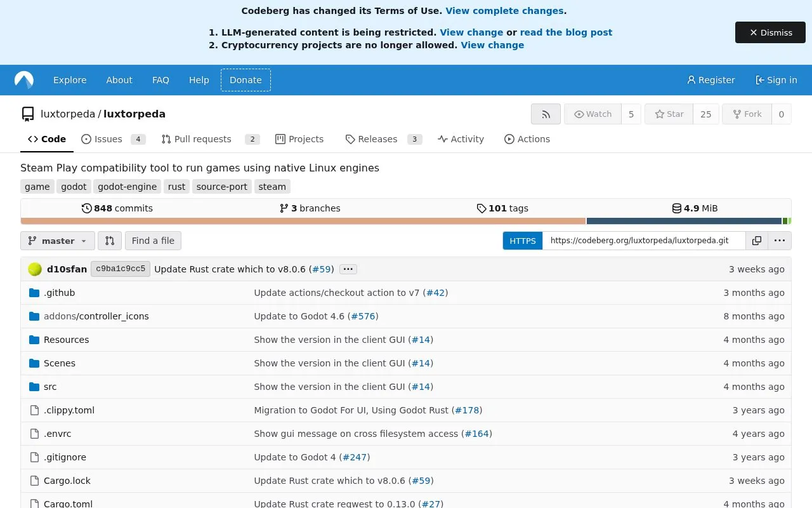Screen dimensions: 812x508
Task: Open the src folder
Action: [50, 387]
